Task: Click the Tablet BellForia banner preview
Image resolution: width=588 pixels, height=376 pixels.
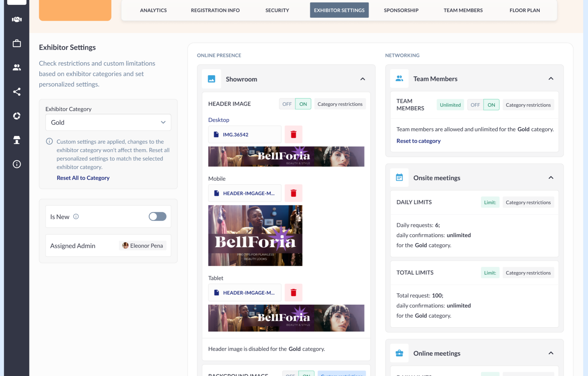Action: 286,318
